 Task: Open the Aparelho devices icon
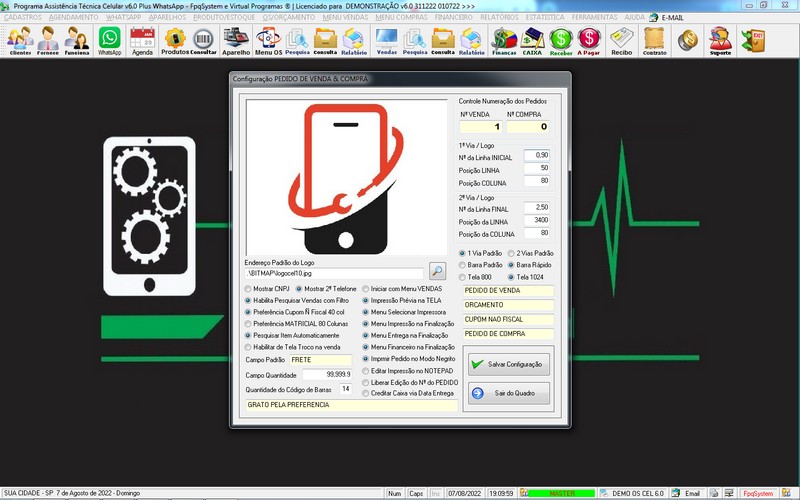tap(236, 41)
